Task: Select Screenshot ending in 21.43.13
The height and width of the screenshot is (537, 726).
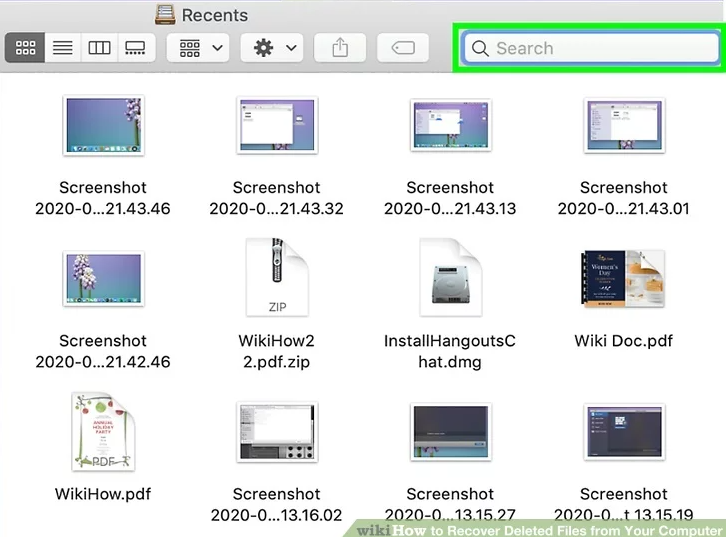Action: coord(450,125)
